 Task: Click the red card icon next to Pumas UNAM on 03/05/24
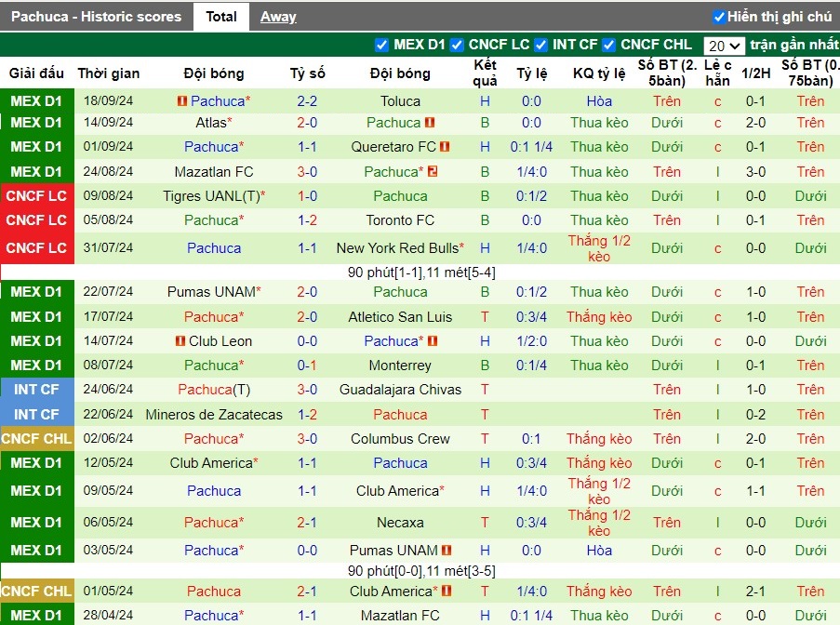(x=447, y=550)
